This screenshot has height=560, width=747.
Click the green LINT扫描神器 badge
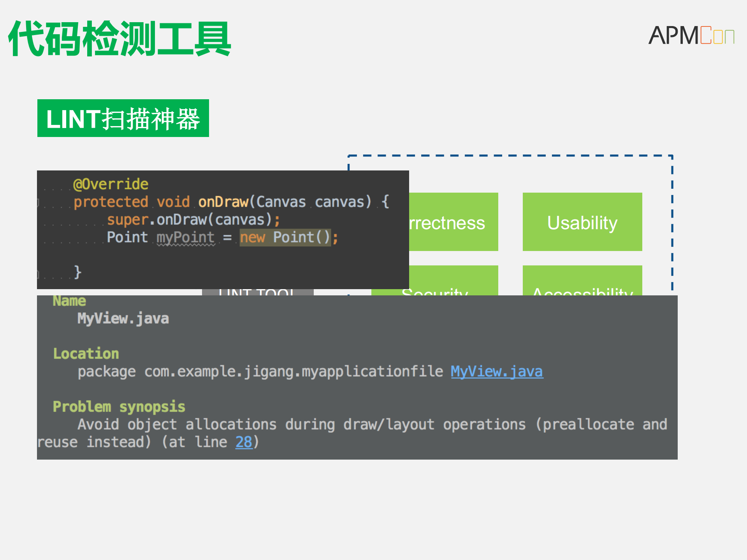coord(123,119)
